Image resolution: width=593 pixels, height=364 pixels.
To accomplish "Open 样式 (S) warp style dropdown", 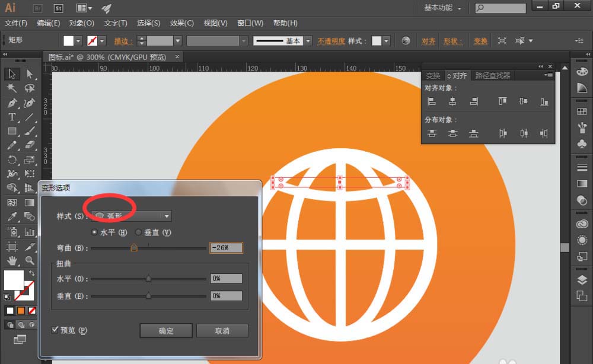I will coord(131,216).
